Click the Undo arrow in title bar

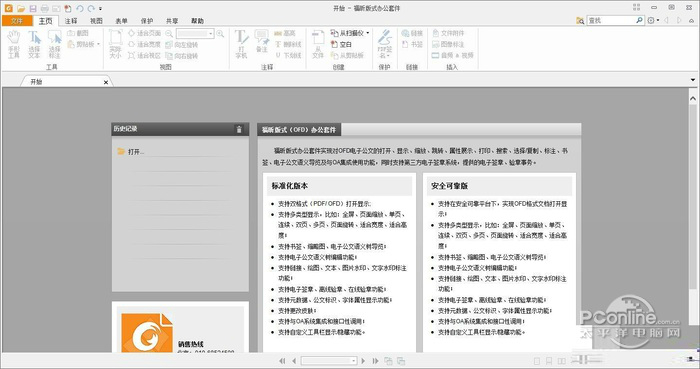(79, 8)
